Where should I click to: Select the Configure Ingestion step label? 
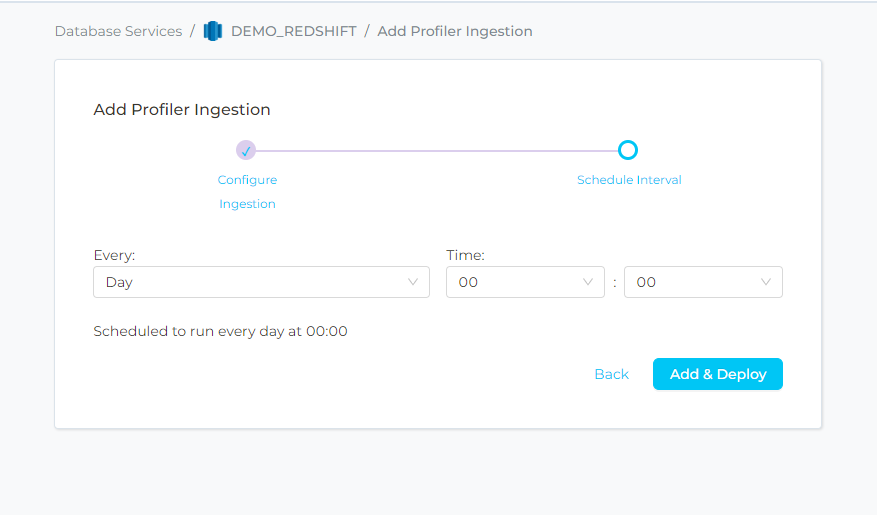247,191
